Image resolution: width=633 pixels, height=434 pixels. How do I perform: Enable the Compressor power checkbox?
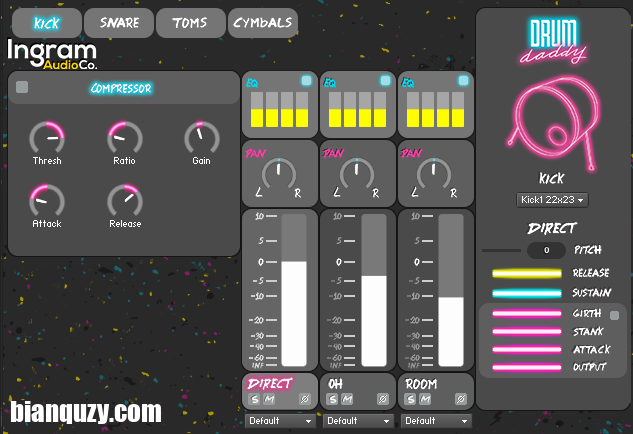[x=22, y=87]
